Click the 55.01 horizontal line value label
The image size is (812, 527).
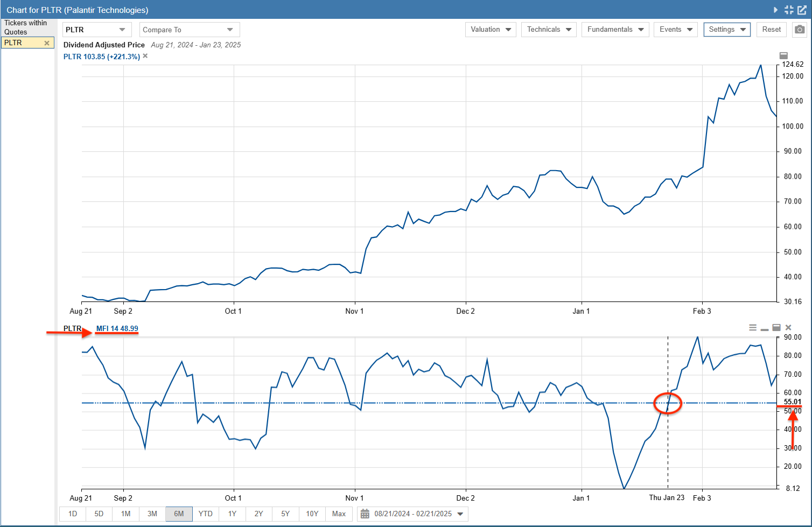point(792,402)
